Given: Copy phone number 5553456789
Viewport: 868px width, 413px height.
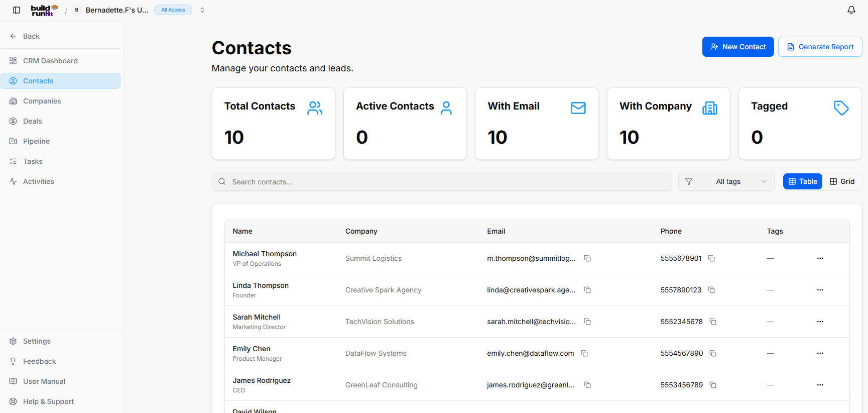Looking at the screenshot, I should (713, 385).
